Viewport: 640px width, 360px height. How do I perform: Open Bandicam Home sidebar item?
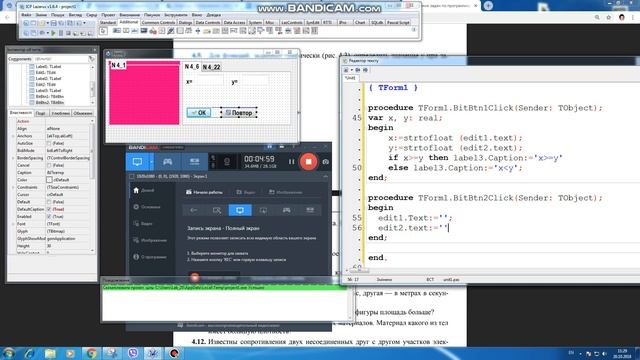tap(144, 190)
